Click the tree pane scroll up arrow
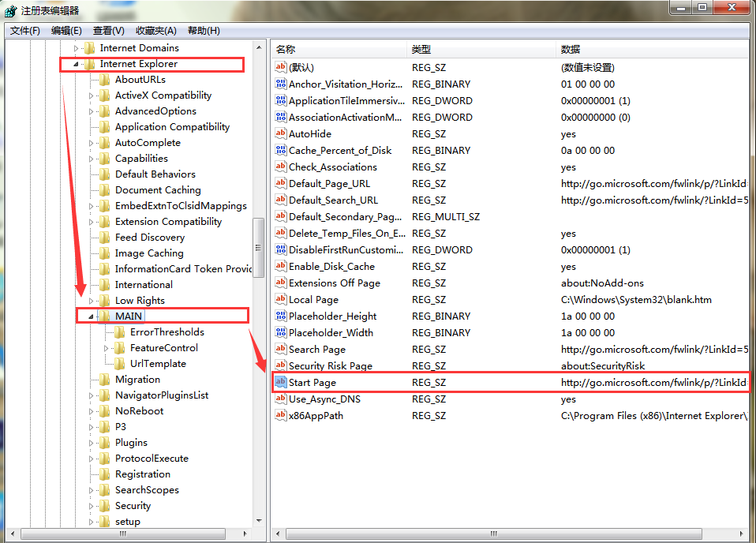Viewport: 756px width, 543px height. coord(259,47)
